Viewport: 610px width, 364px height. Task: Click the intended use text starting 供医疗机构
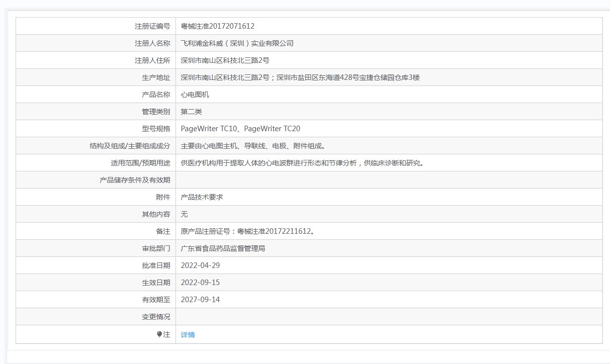pyautogui.click(x=302, y=163)
